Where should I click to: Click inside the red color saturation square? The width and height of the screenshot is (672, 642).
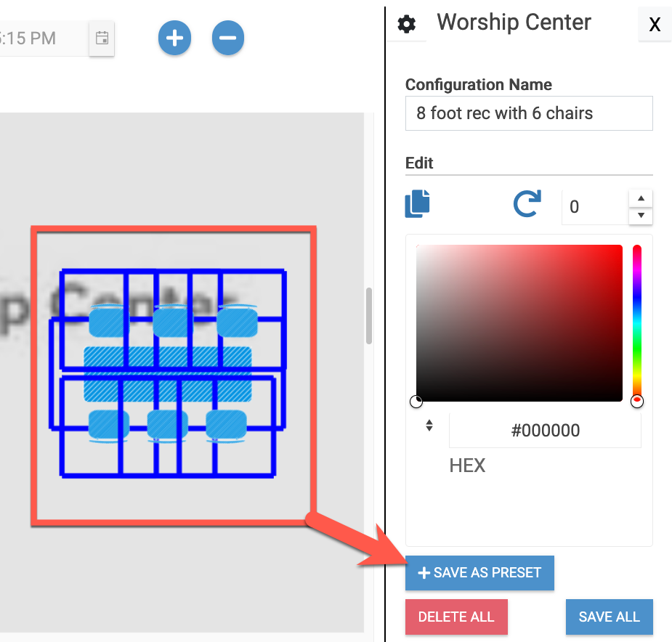[519, 323]
